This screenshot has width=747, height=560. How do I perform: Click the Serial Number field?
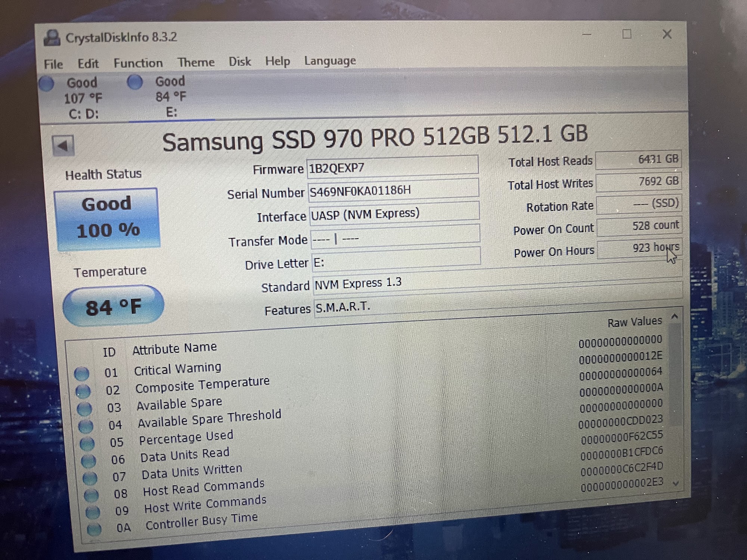pyautogui.click(x=393, y=190)
